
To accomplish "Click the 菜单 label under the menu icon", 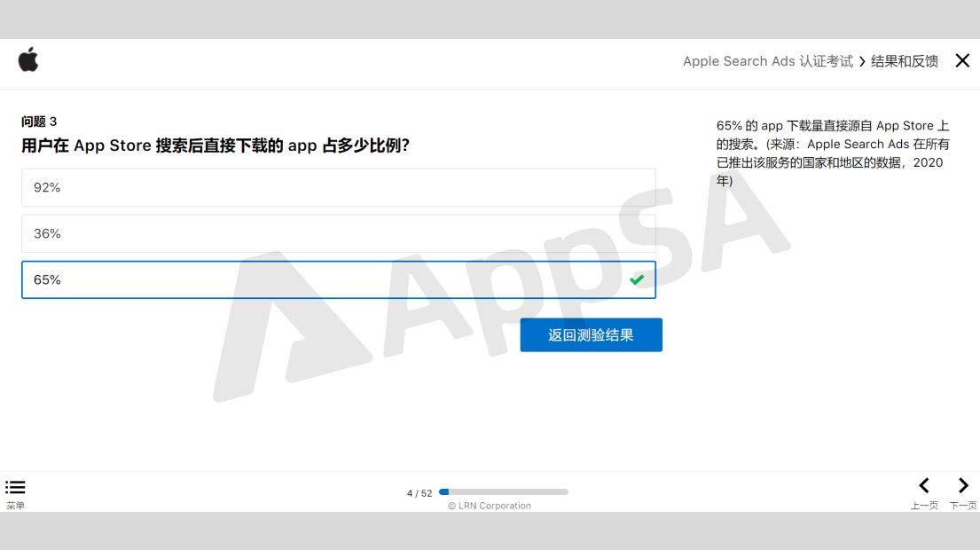I will [x=15, y=506].
